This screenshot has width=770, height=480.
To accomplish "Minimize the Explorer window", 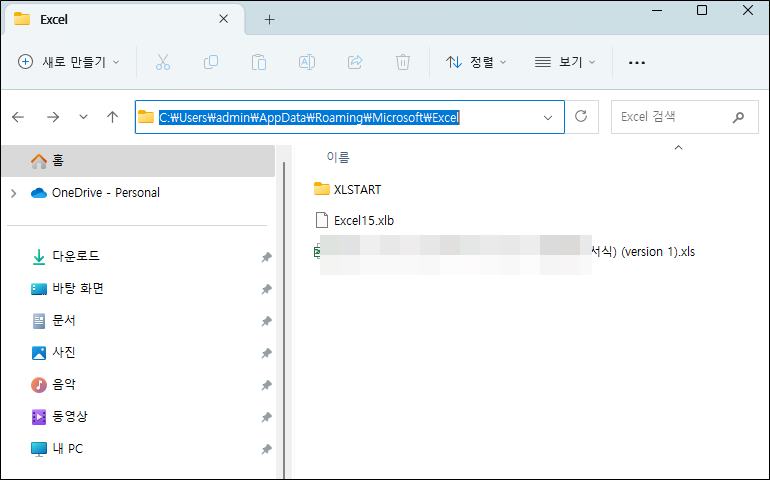I will click(657, 10).
